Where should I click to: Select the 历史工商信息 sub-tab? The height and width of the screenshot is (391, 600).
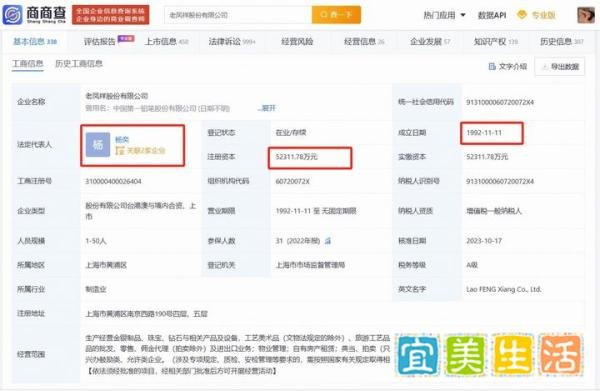point(79,64)
